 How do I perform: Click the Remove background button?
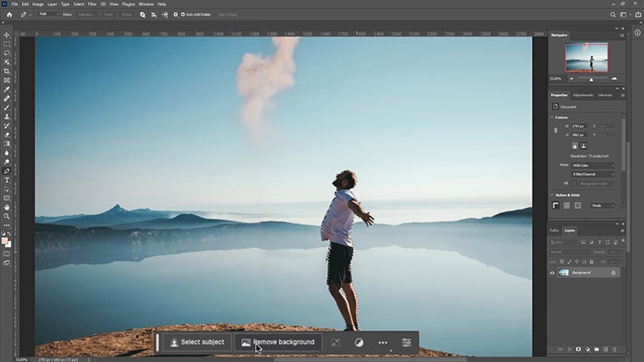tap(278, 342)
